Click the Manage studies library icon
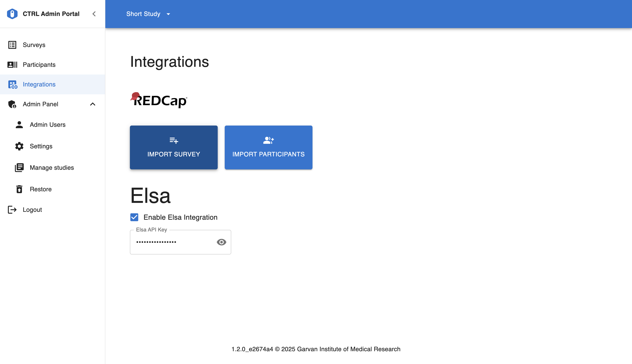632x364 pixels. pos(19,167)
